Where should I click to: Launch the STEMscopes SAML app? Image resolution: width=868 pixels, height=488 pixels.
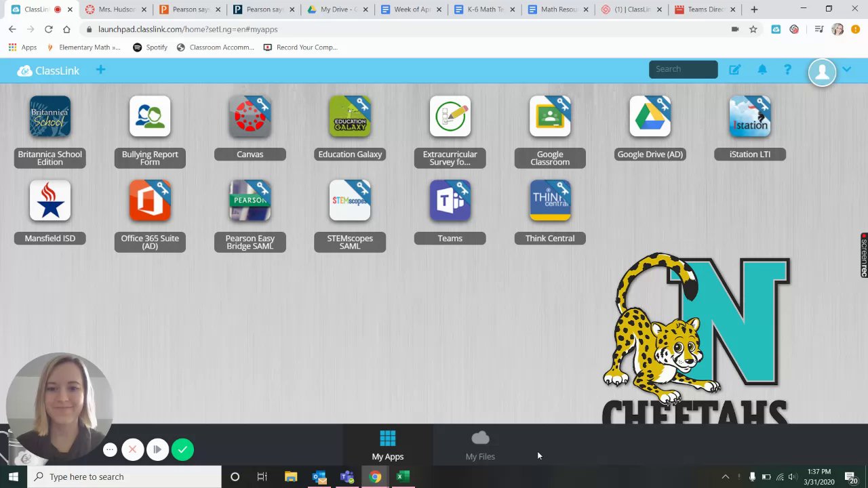click(350, 201)
